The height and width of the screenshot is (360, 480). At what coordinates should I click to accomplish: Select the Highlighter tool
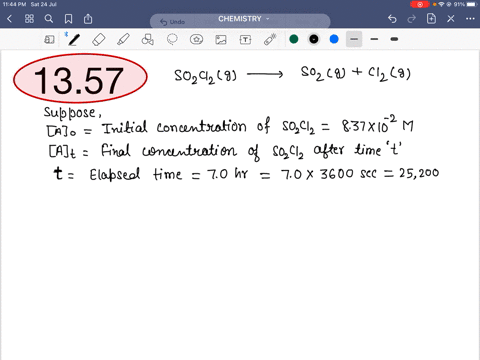point(123,39)
